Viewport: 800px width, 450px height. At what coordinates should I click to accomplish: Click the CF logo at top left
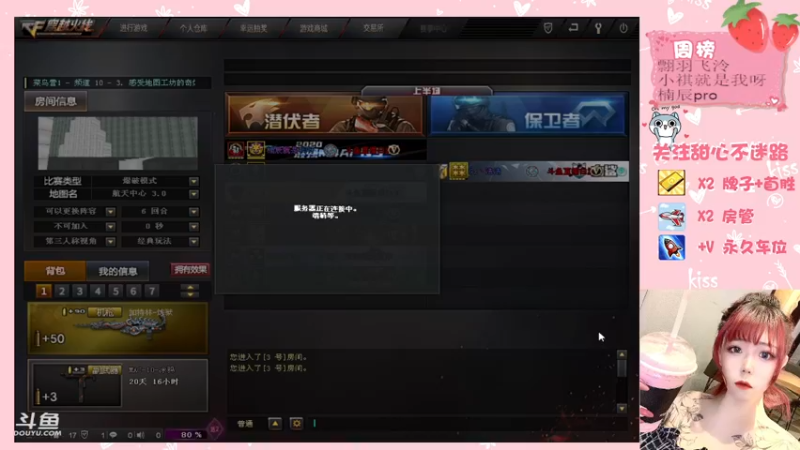(x=57, y=28)
